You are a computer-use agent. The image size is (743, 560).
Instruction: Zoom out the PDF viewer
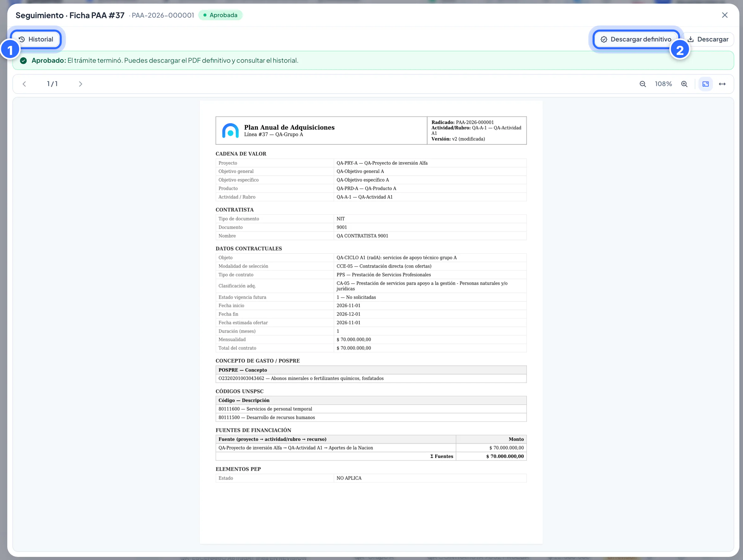(x=643, y=84)
